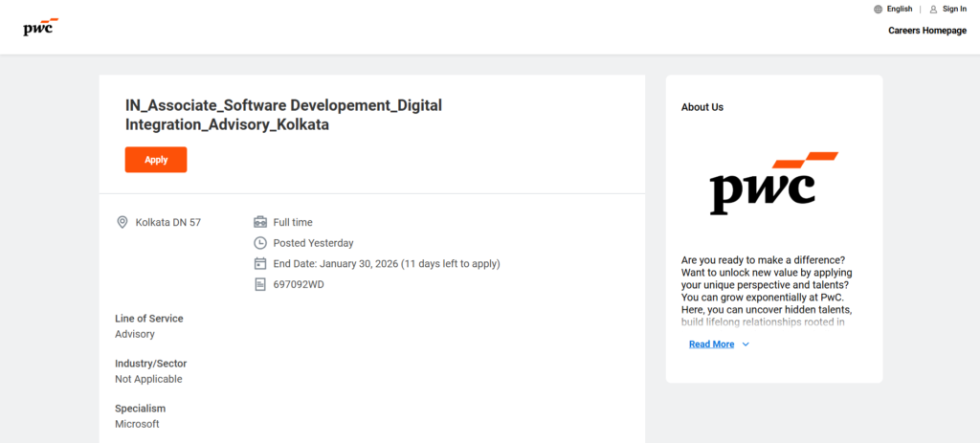The width and height of the screenshot is (980, 443).
Task: Click the document icon beside job ID 697092WD
Action: pos(259,284)
